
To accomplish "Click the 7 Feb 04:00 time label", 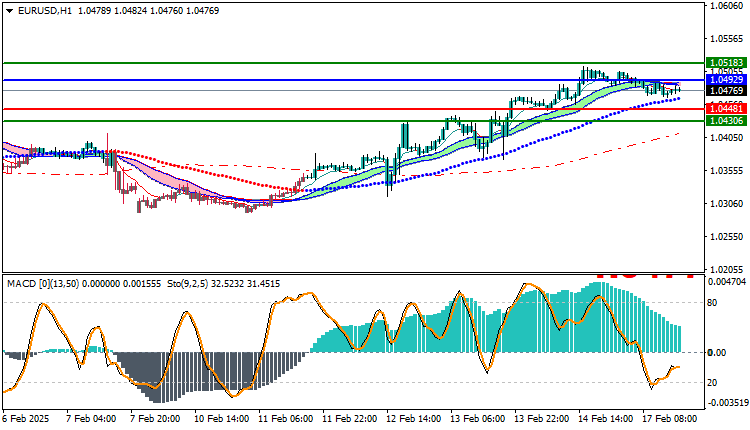I will [91, 419].
